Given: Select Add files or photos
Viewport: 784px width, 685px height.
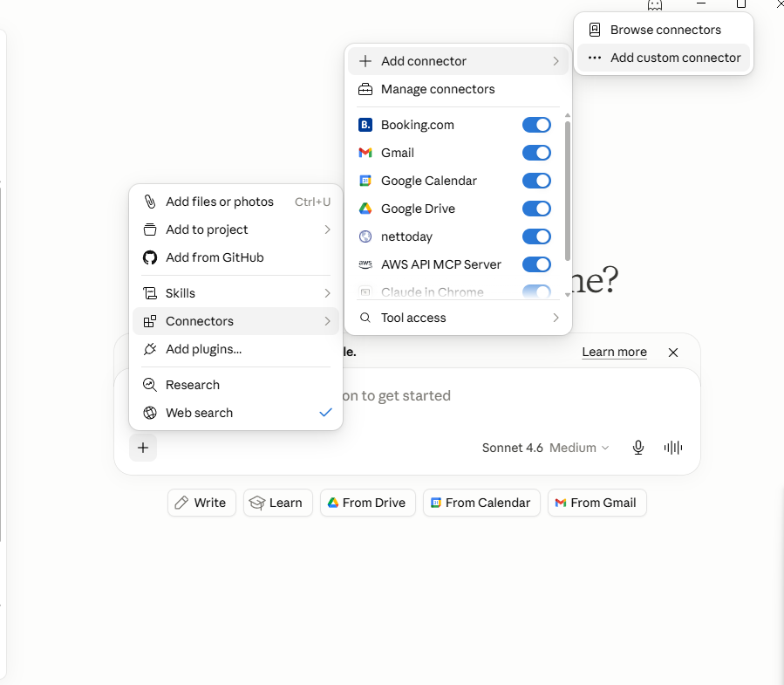Looking at the screenshot, I should (236, 202).
